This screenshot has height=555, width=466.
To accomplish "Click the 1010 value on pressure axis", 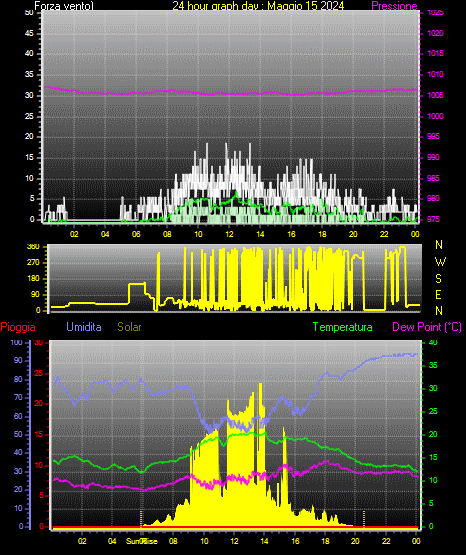I will 435,74.
